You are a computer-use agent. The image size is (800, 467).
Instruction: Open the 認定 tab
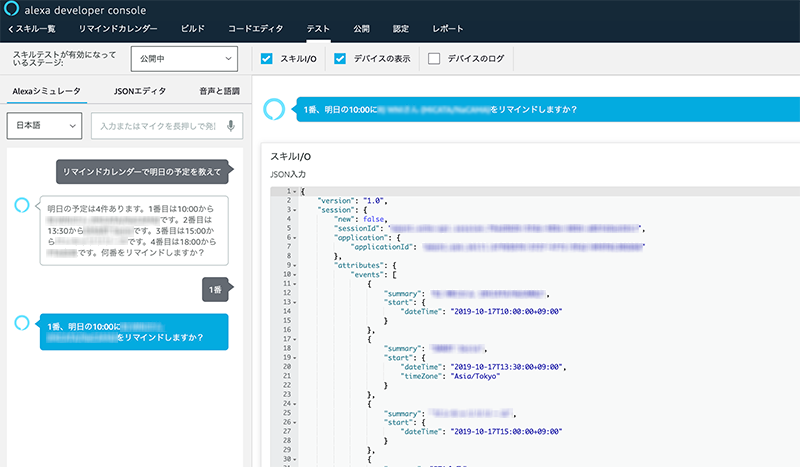pos(401,29)
